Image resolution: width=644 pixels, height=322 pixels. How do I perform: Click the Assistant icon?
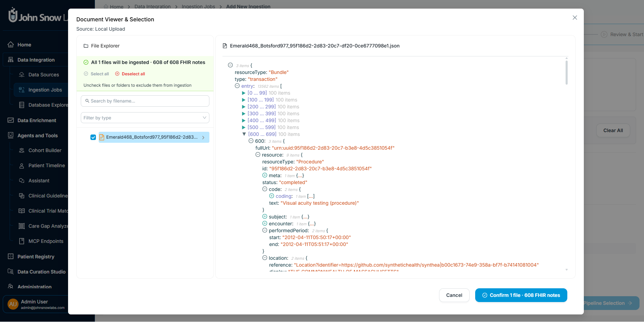[x=22, y=181]
